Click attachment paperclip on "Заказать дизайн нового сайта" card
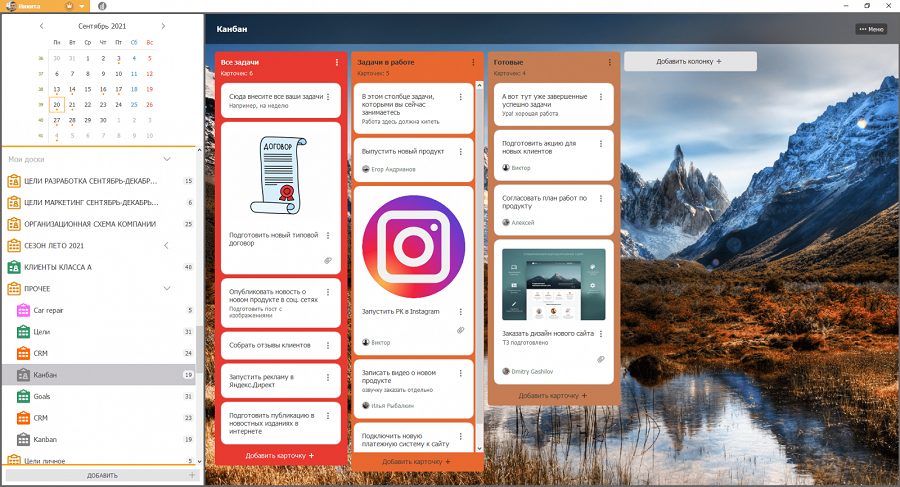Viewport: 900px width, 487px height. point(600,358)
